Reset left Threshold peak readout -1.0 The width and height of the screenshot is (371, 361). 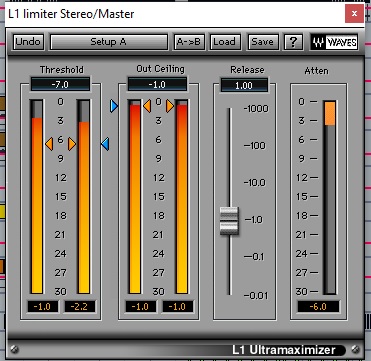[43, 307]
